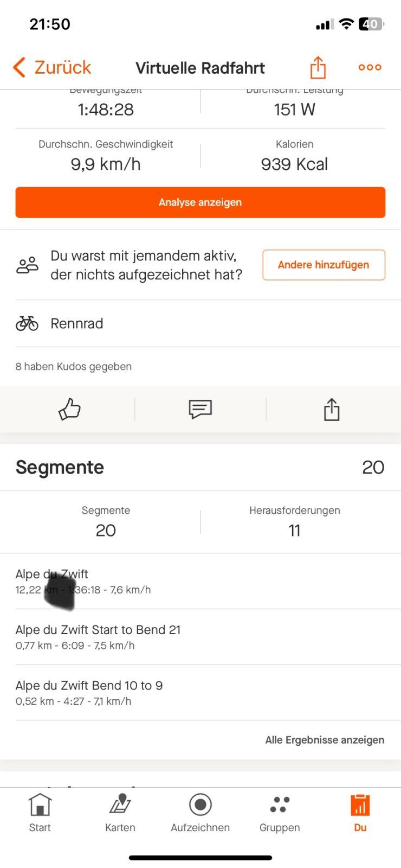Image resolution: width=401 pixels, height=868 pixels.
Task: Open the Karten tab
Action: point(120,812)
